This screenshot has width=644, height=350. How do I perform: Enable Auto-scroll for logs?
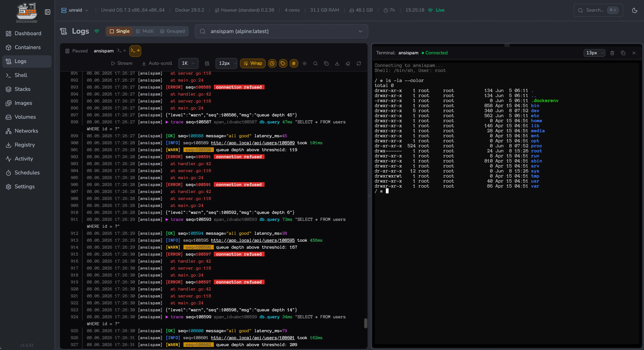[157, 63]
